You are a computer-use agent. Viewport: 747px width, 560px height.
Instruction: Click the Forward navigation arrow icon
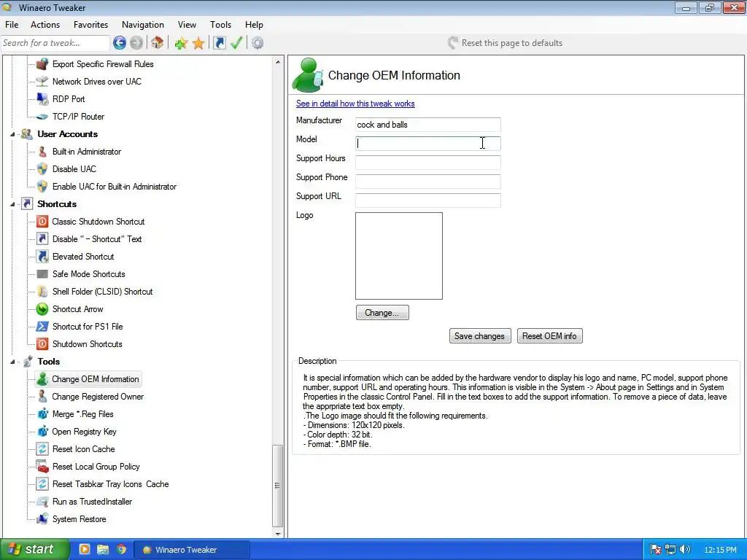(x=136, y=43)
